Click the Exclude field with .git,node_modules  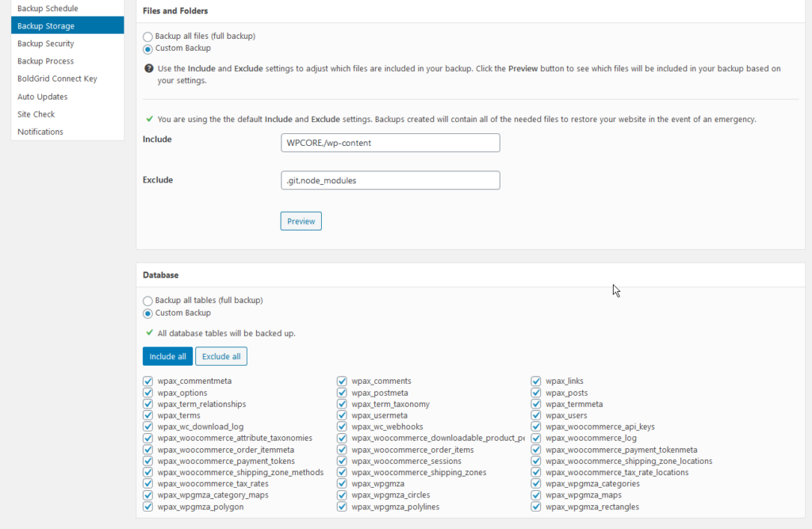[389, 181]
